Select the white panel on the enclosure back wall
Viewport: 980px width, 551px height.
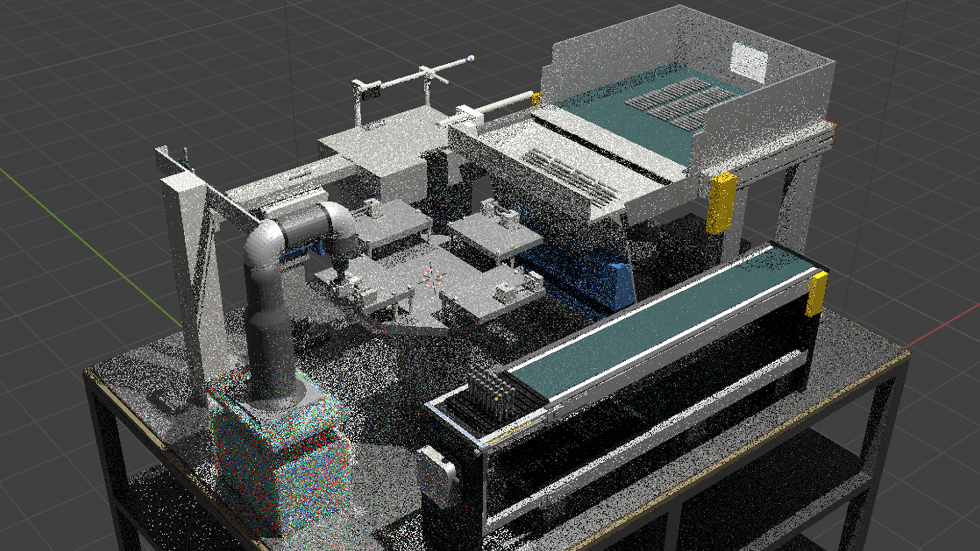pos(749,62)
